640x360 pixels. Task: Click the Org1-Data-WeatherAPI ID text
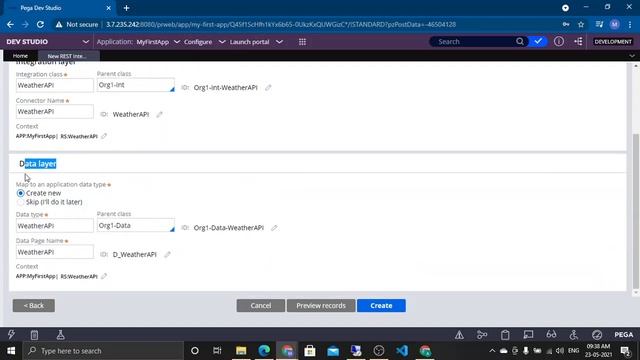(x=229, y=228)
